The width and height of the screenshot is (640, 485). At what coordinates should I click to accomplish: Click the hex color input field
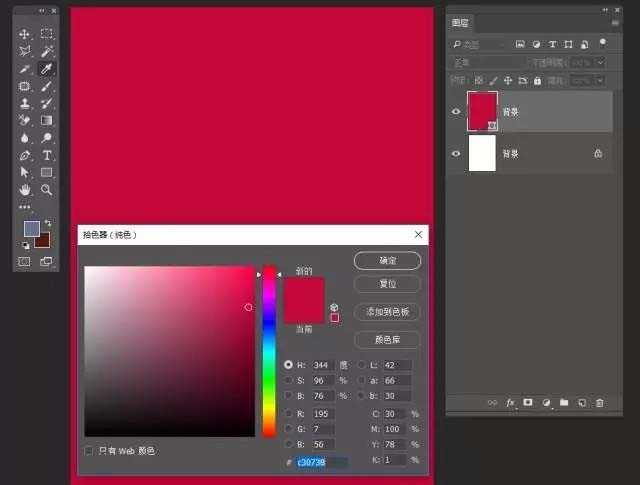pyautogui.click(x=321, y=462)
